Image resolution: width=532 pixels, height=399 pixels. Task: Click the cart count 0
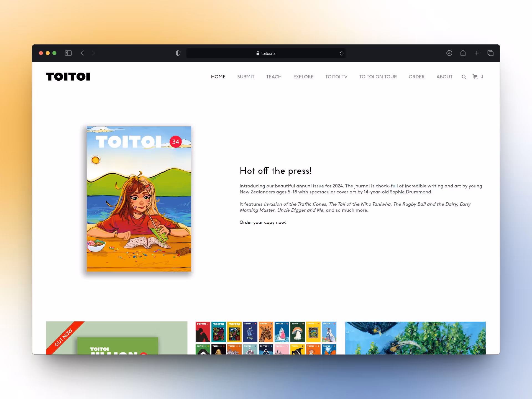coord(482,76)
